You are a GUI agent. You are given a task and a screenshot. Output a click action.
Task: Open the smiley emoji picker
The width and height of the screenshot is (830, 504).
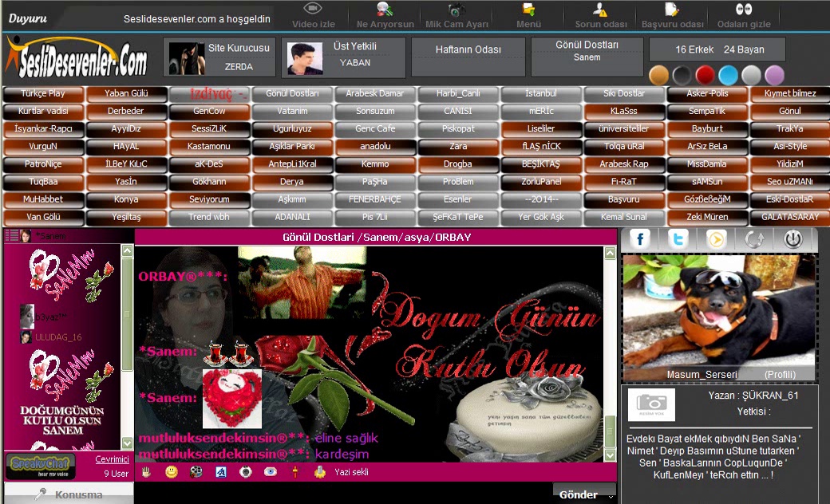(172, 472)
